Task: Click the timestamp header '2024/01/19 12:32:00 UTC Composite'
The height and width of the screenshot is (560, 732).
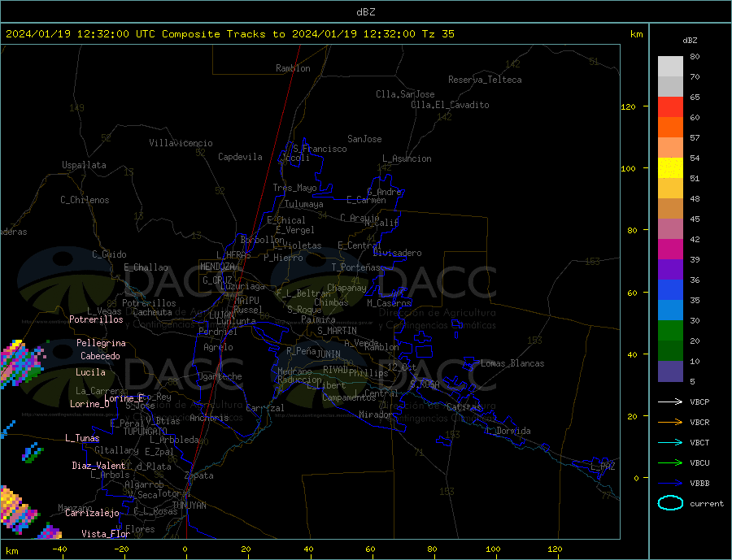Action: pyautogui.click(x=112, y=34)
